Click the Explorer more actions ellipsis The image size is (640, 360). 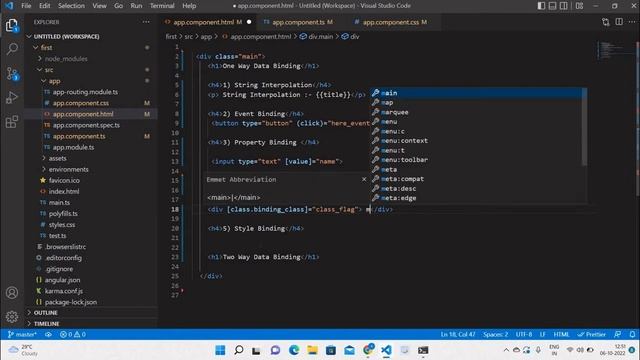[146, 22]
